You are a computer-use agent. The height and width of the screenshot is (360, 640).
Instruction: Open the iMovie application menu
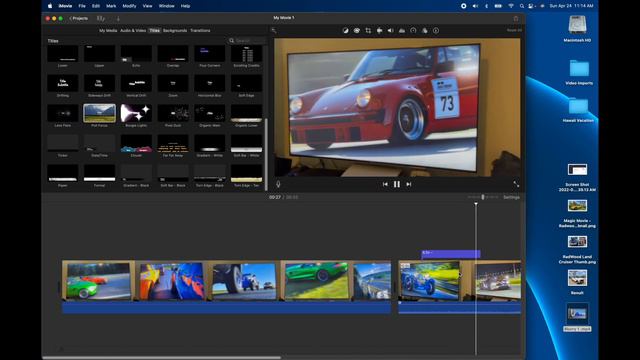click(65, 6)
